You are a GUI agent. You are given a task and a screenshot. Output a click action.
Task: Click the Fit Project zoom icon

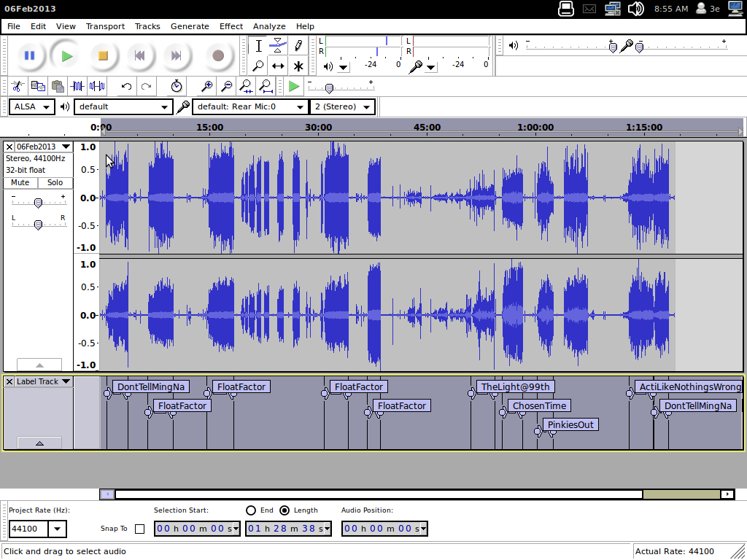click(266, 86)
